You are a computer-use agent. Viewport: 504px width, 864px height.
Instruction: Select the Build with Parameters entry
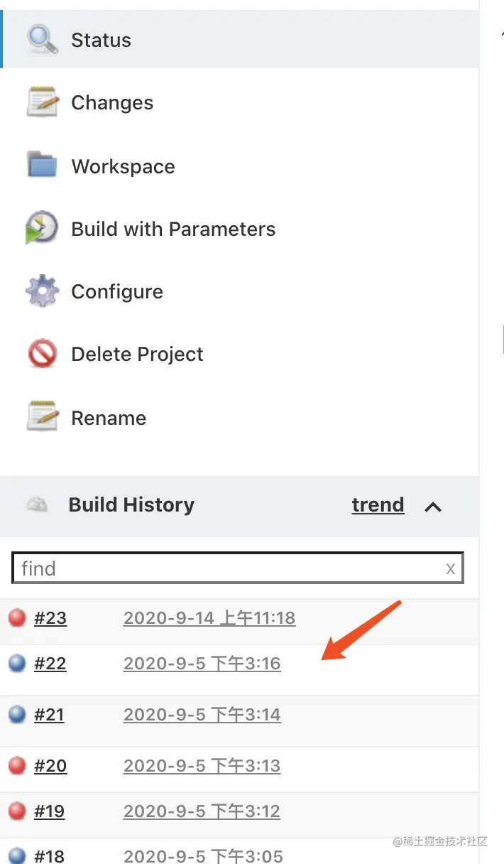click(x=173, y=229)
